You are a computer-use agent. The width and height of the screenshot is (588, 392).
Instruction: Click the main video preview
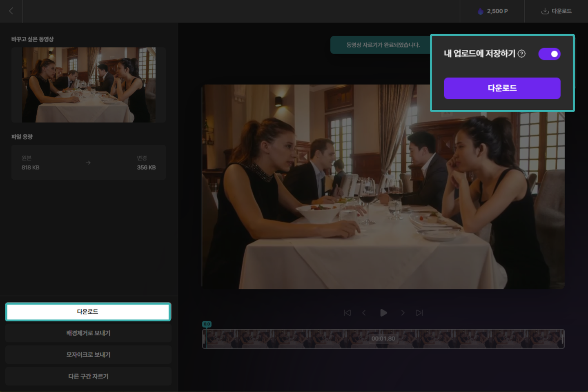point(383,187)
